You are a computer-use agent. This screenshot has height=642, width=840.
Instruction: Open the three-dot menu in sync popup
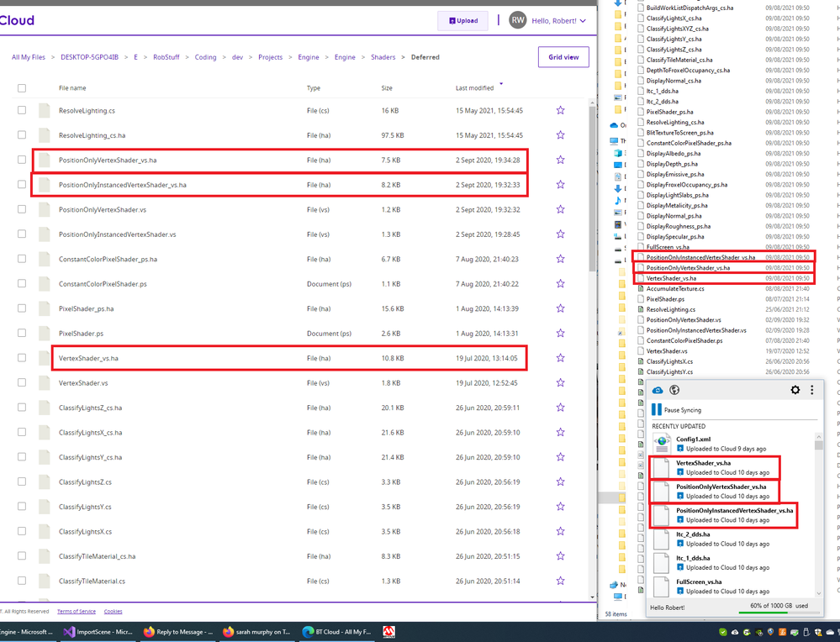pos(811,390)
